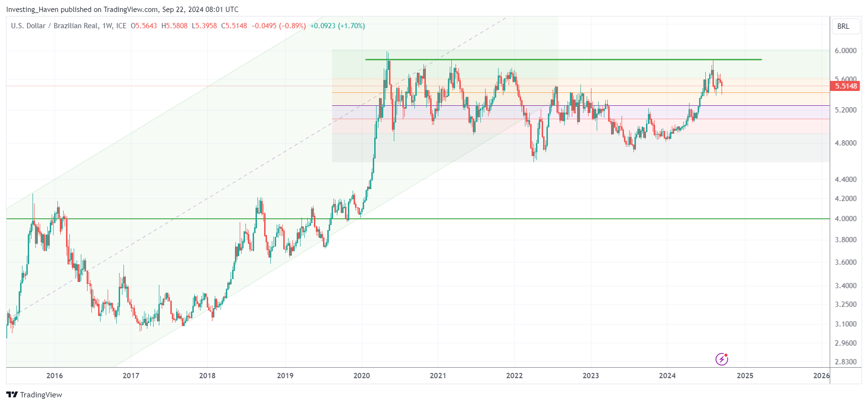Viewport: 868px width, 405px height.
Task: Click the 3.8000 price axis label
Action: (x=846, y=240)
